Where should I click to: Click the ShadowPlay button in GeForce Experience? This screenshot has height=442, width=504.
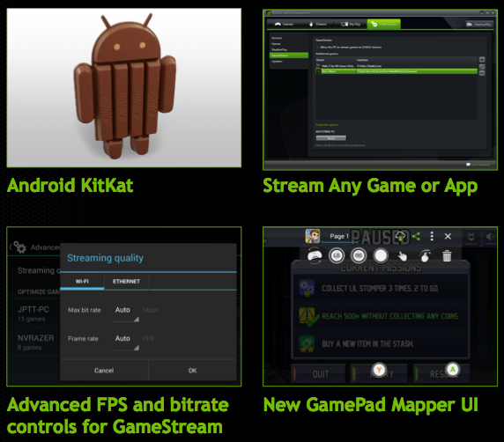(x=479, y=25)
